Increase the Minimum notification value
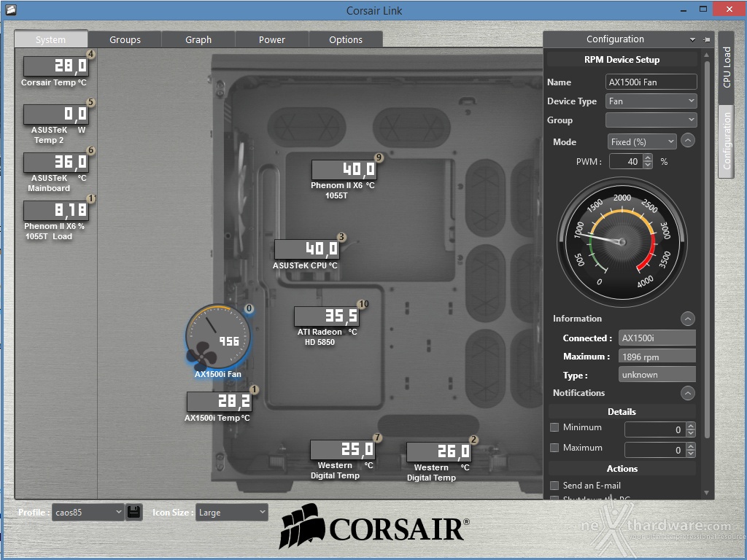The height and width of the screenshot is (560, 747). (x=691, y=426)
